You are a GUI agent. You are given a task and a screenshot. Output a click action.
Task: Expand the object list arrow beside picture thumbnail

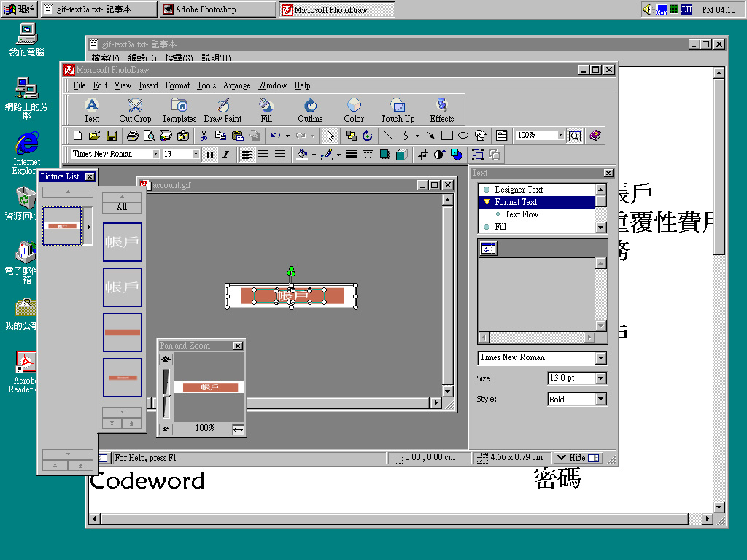pyautogui.click(x=88, y=227)
